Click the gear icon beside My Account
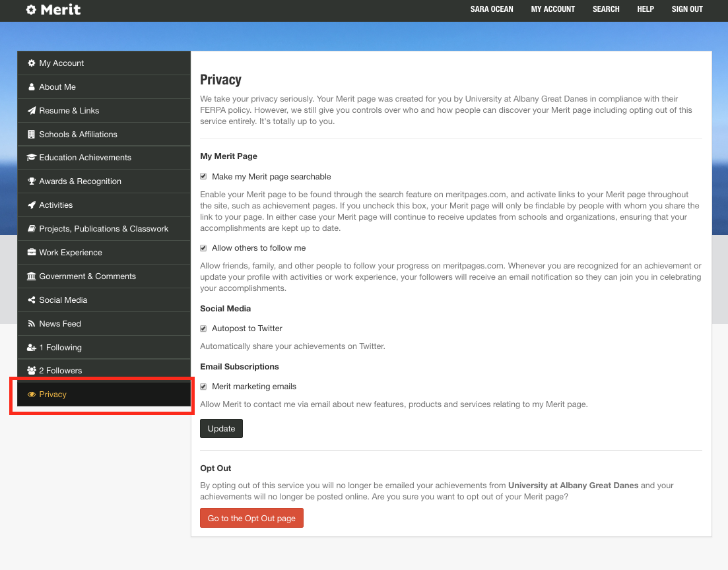 tap(32, 63)
